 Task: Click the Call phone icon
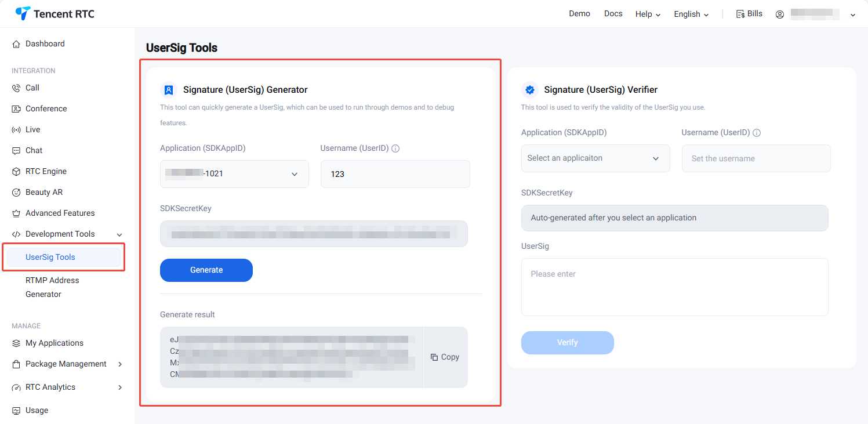(16, 88)
